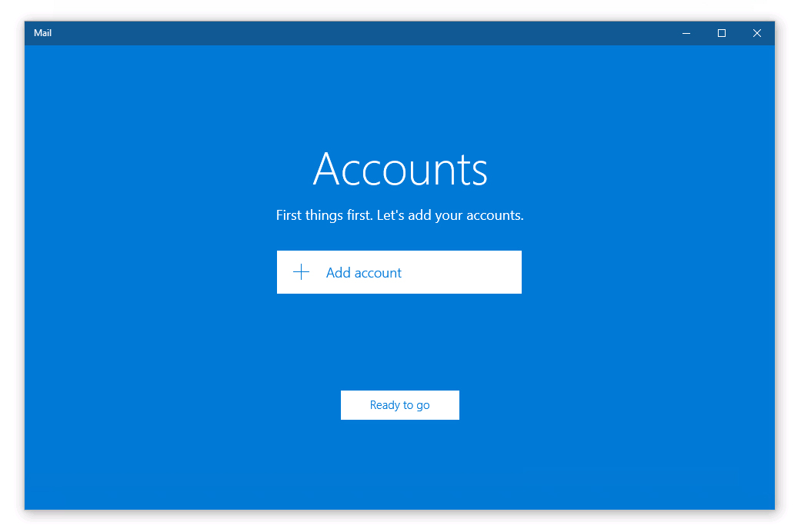Click the Ready to go button
Image resolution: width=801 pixels, height=532 pixels.
(x=400, y=405)
